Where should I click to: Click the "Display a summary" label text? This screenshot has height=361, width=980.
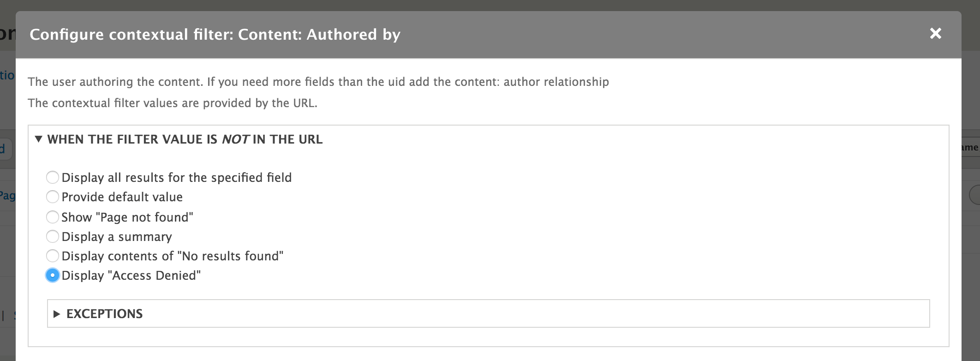pyautogui.click(x=117, y=237)
